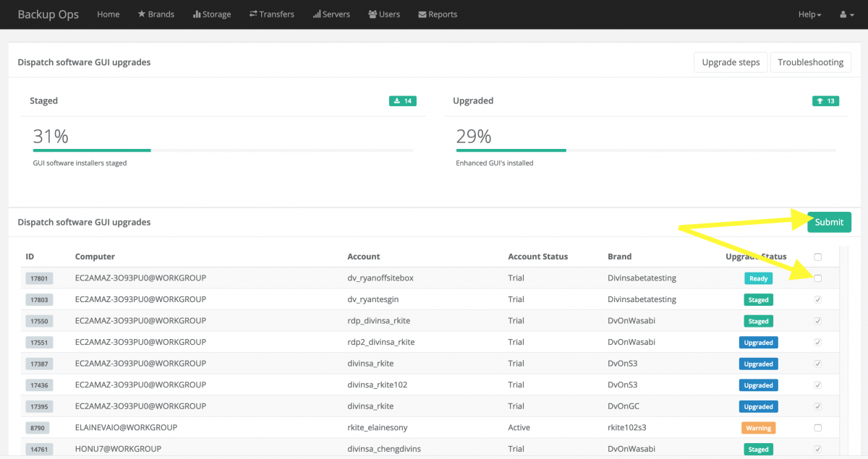The image size is (868, 459).
Task: Open the Help dropdown menu
Action: [809, 14]
